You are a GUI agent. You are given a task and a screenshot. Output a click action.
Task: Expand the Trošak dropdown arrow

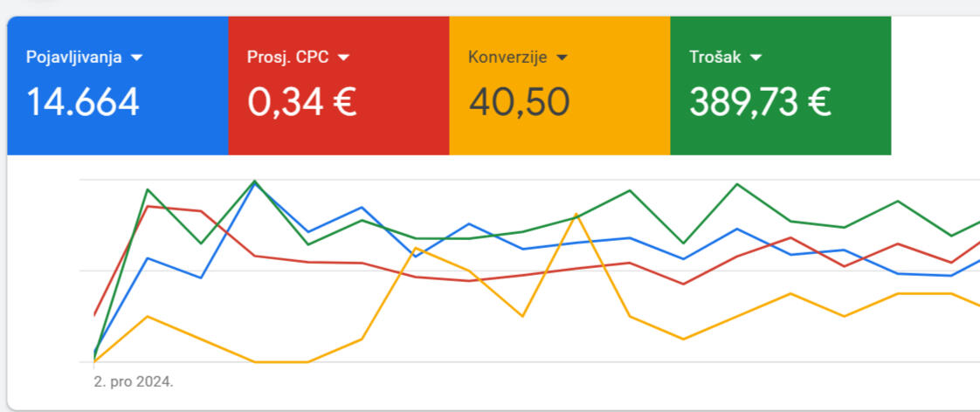[x=756, y=58]
